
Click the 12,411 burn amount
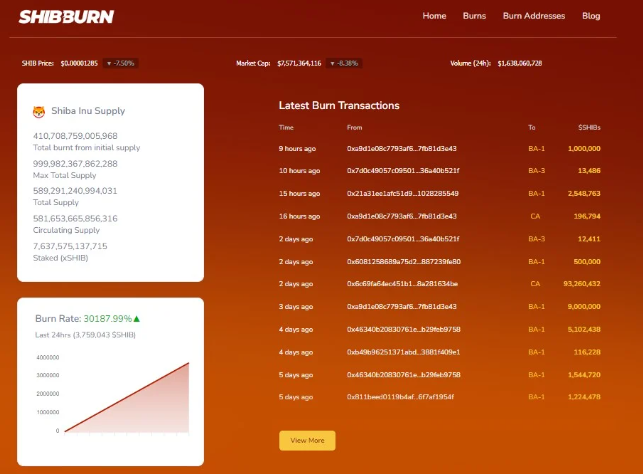[589, 239]
